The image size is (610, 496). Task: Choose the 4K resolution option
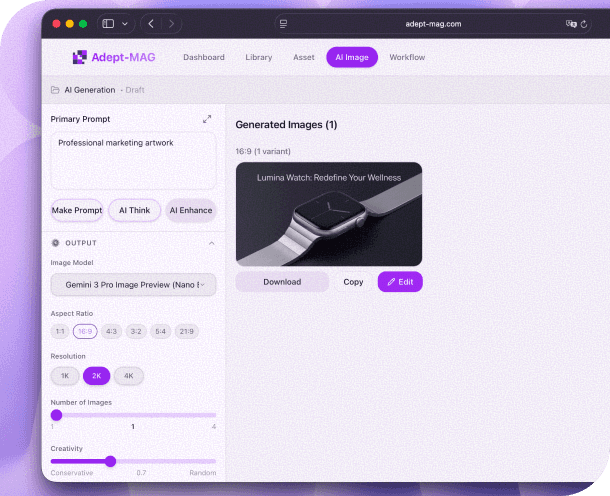point(128,376)
